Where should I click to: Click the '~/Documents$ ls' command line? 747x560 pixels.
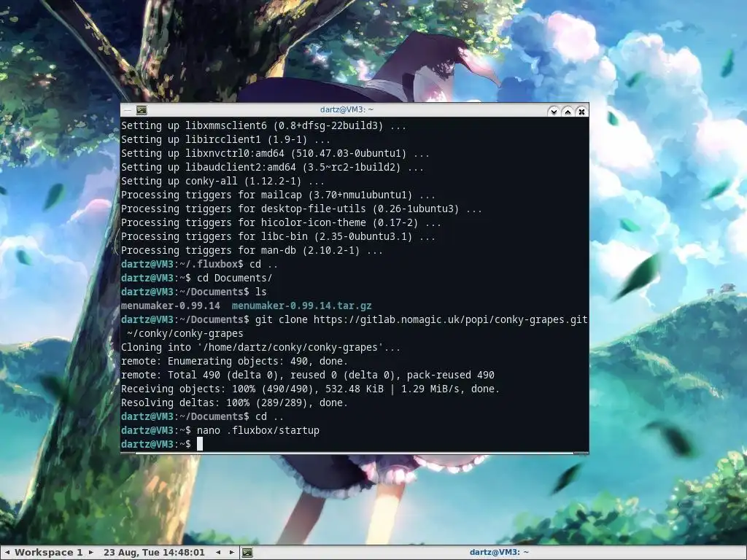(193, 292)
